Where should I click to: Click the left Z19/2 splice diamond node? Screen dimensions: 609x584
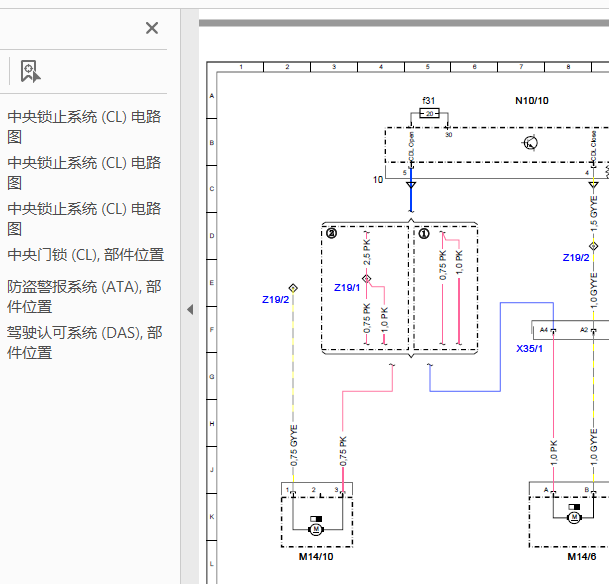pos(293,288)
